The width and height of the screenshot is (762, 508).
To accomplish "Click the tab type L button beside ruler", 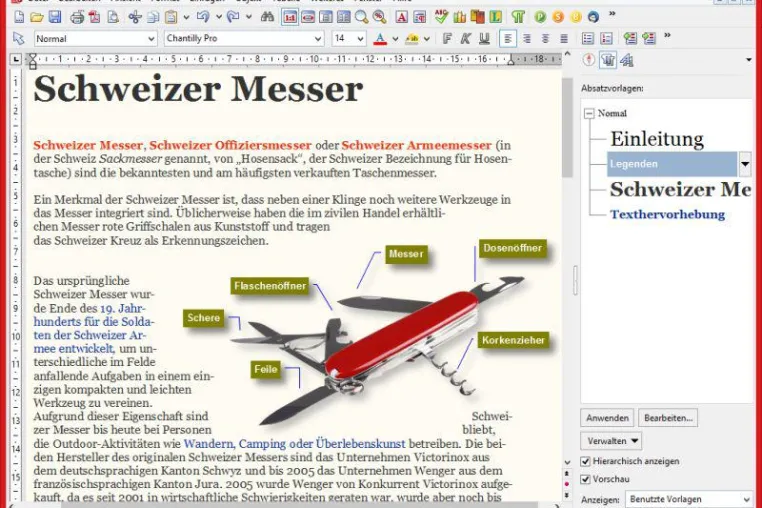I will 16,59.
